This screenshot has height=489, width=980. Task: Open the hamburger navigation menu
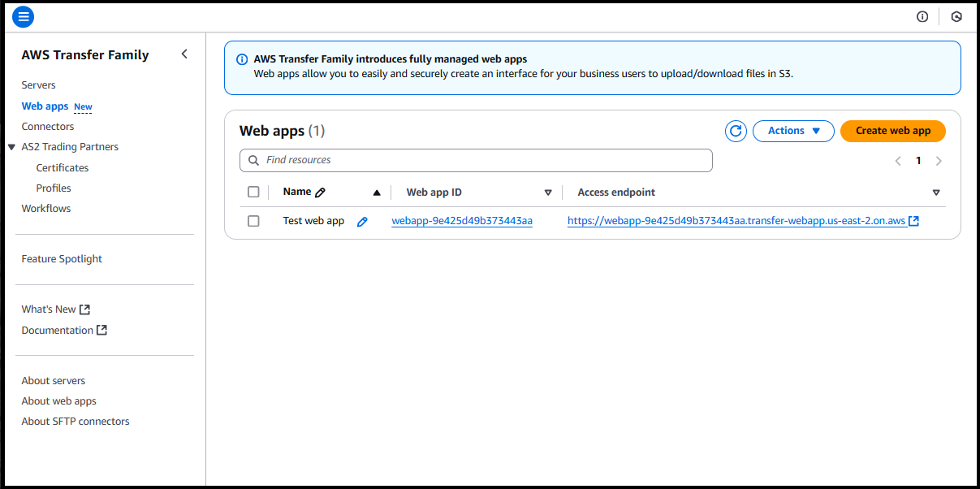(x=23, y=16)
